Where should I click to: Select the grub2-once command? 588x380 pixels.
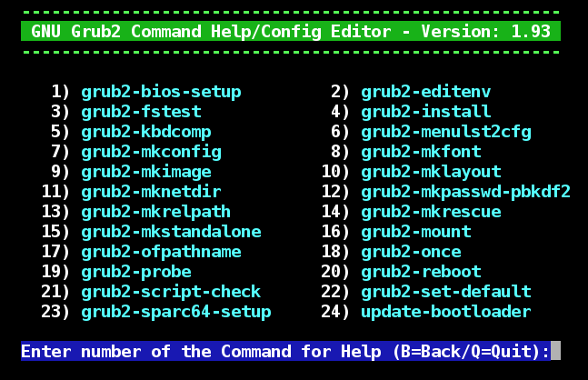411,252
